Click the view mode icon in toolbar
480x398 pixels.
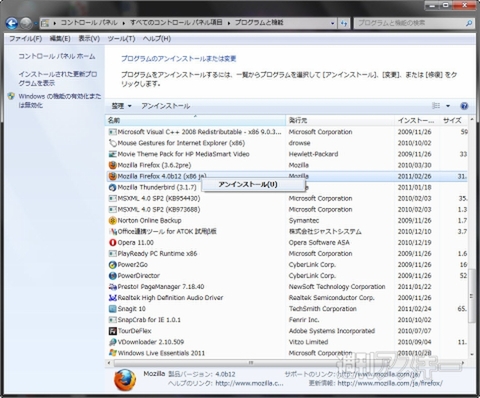436,106
